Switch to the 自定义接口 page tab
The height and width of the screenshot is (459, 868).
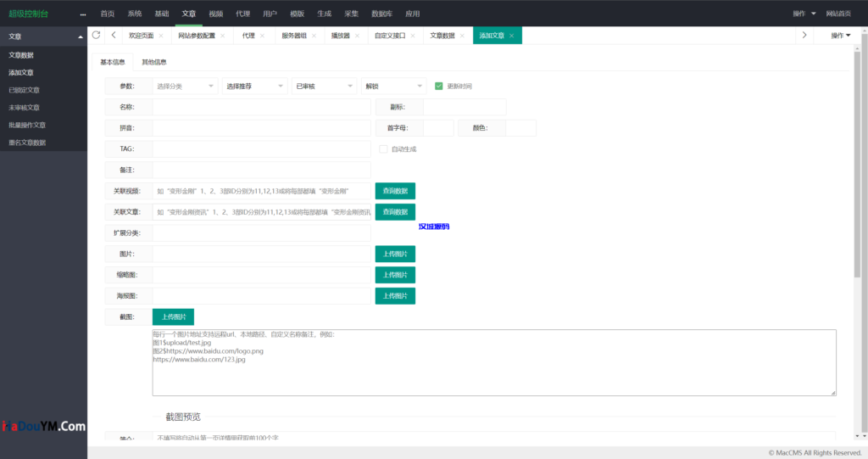pos(390,36)
